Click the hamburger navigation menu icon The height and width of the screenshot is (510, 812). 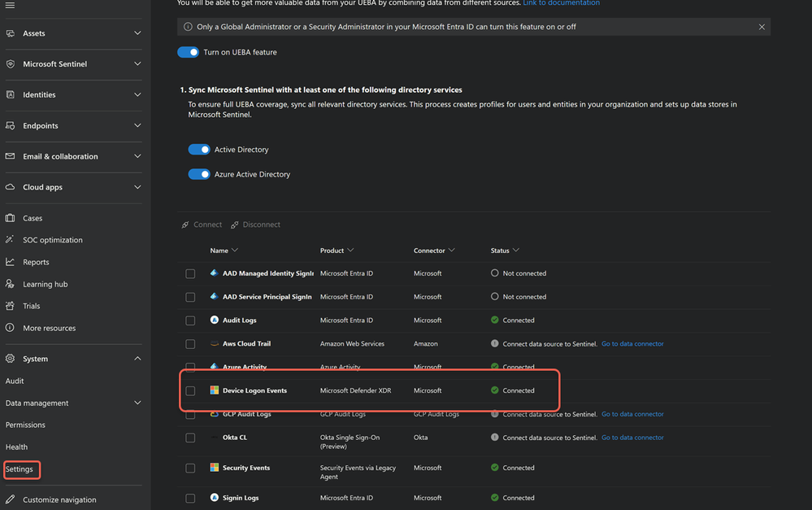click(x=11, y=5)
